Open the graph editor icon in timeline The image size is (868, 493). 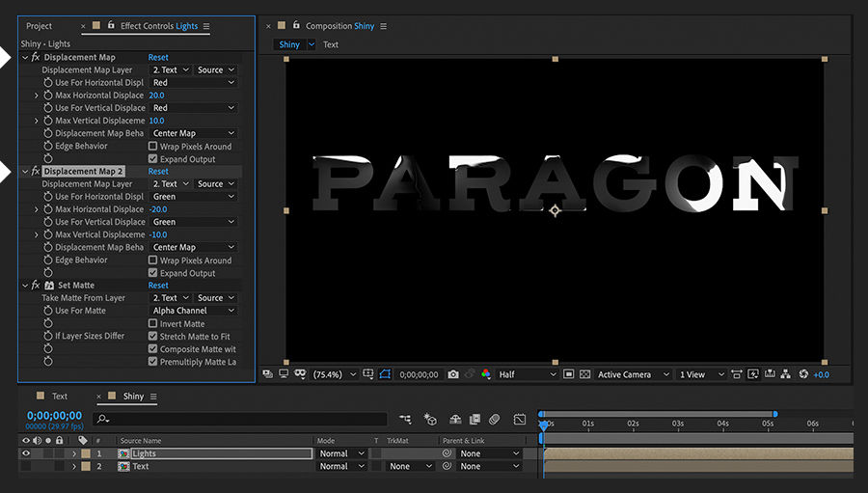click(x=520, y=420)
